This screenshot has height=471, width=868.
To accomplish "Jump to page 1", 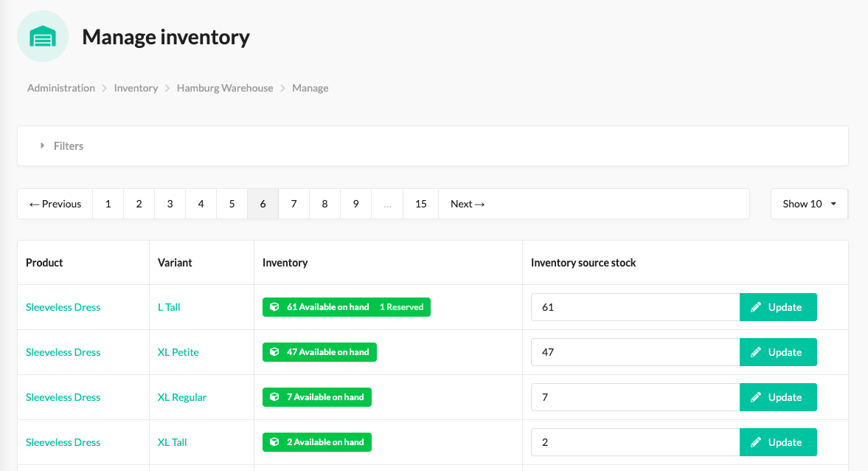I will pyautogui.click(x=108, y=204).
